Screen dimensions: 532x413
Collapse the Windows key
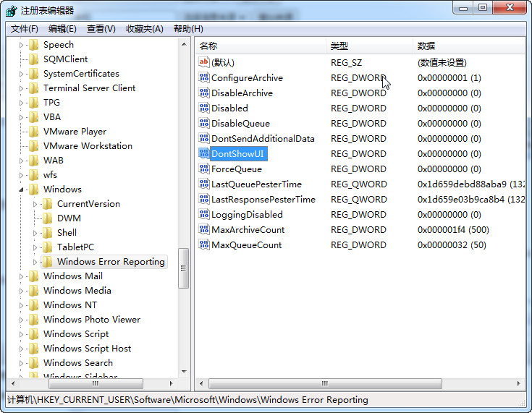click(22, 190)
